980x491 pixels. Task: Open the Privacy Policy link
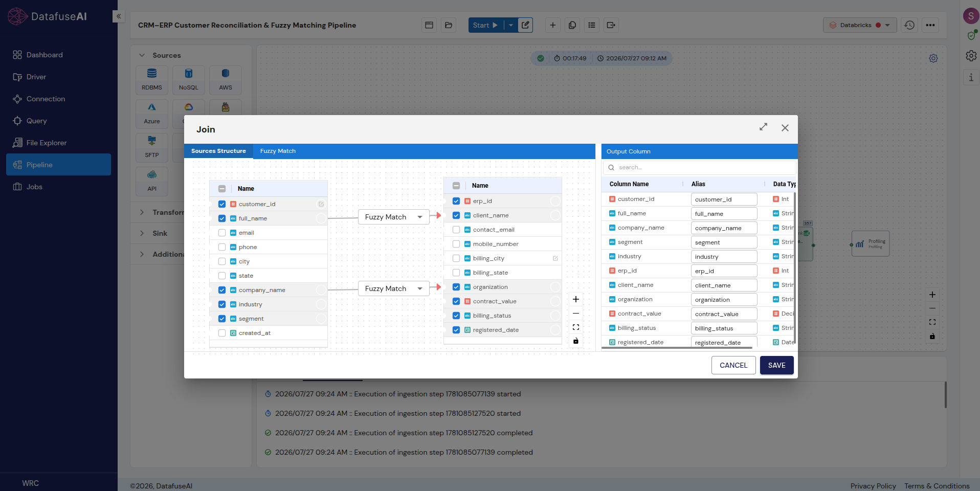pyautogui.click(x=873, y=486)
